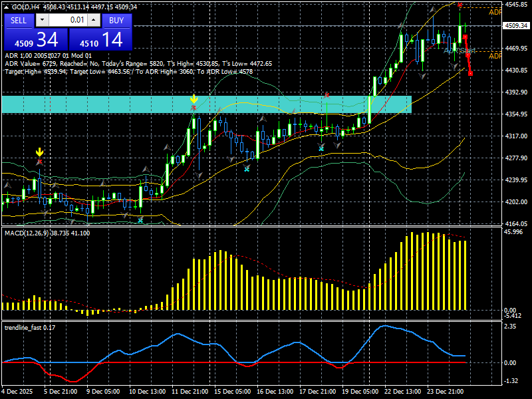Click the buy price tile 4510 14
The height and width of the screenshot is (399, 532).
tap(100, 39)
